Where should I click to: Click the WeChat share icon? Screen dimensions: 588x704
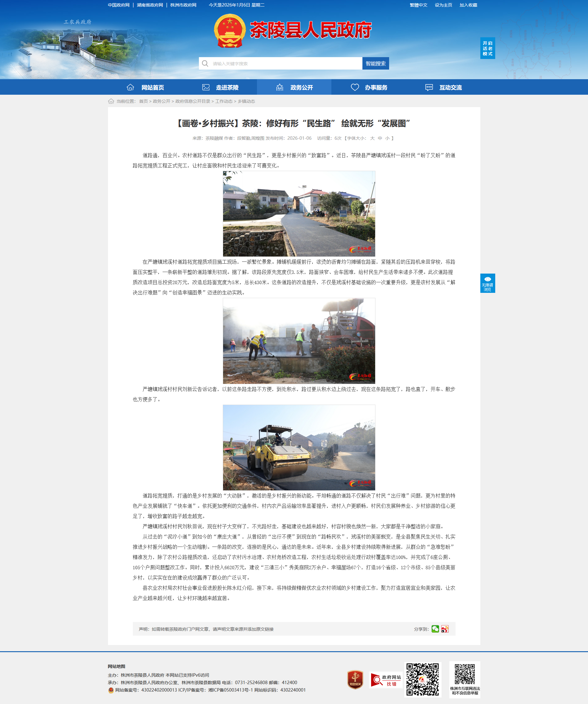pos(435,629)
